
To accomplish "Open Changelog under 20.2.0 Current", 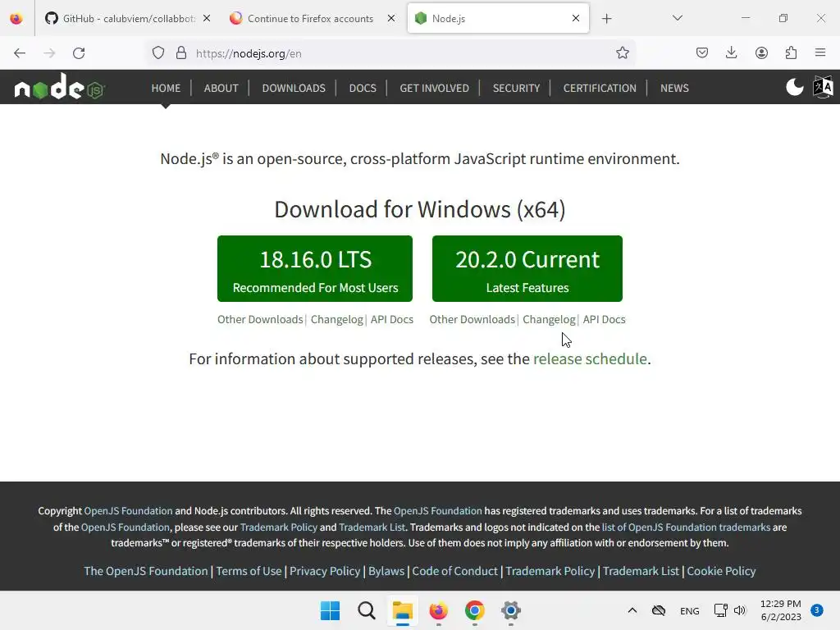I will 549,319.
